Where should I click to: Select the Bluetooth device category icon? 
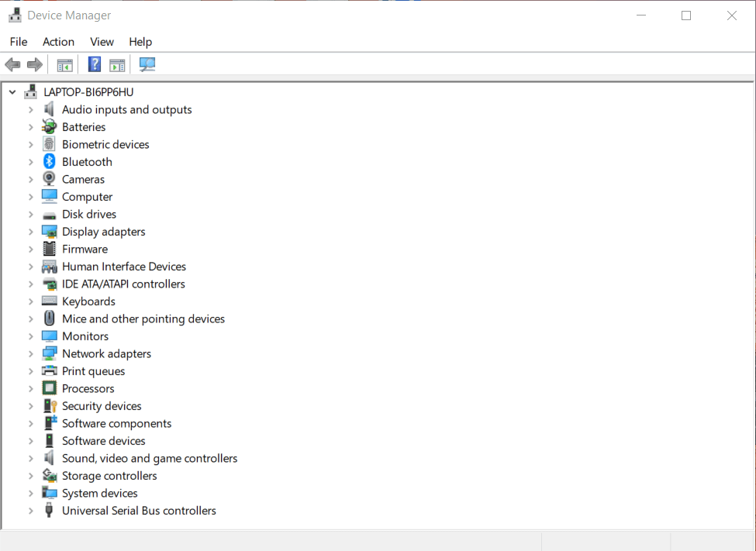(x=49, y=161)
